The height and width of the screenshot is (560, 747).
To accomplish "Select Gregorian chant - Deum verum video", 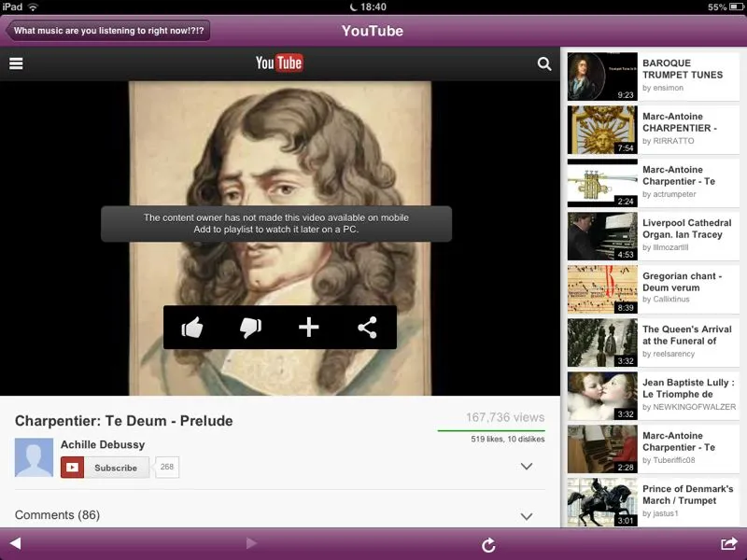I will 652,289.
